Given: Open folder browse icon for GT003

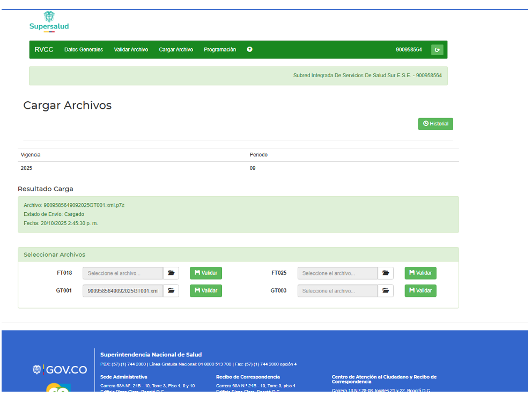Looking at the screenshot, I should tap(386, 291).
